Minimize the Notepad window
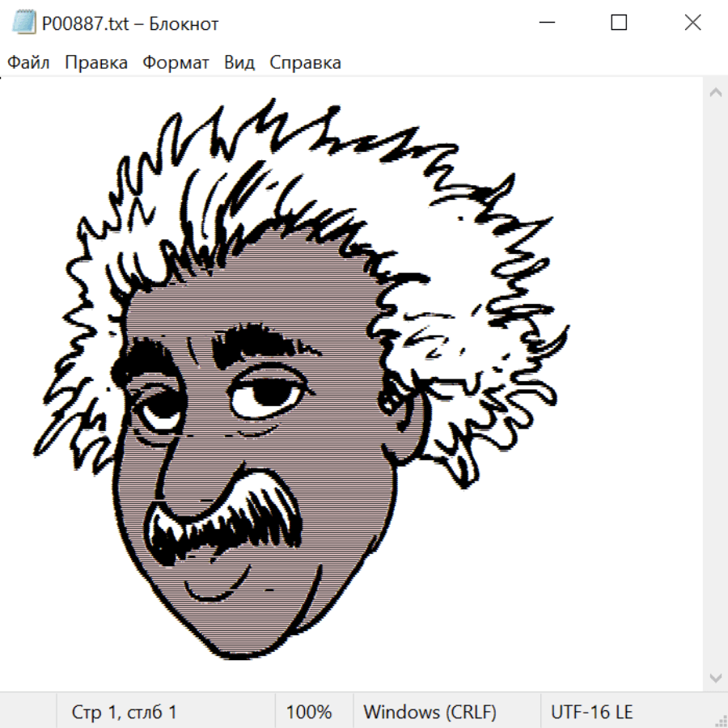The image size is (728, 728). pos(546,23)
